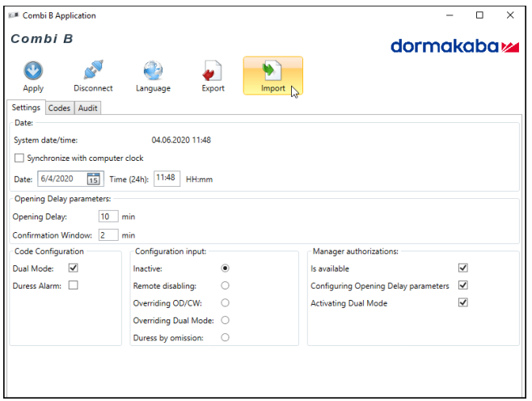532x401 pixels.
Task: Click the dormakaba logo
Action: [x=454, y=47]
